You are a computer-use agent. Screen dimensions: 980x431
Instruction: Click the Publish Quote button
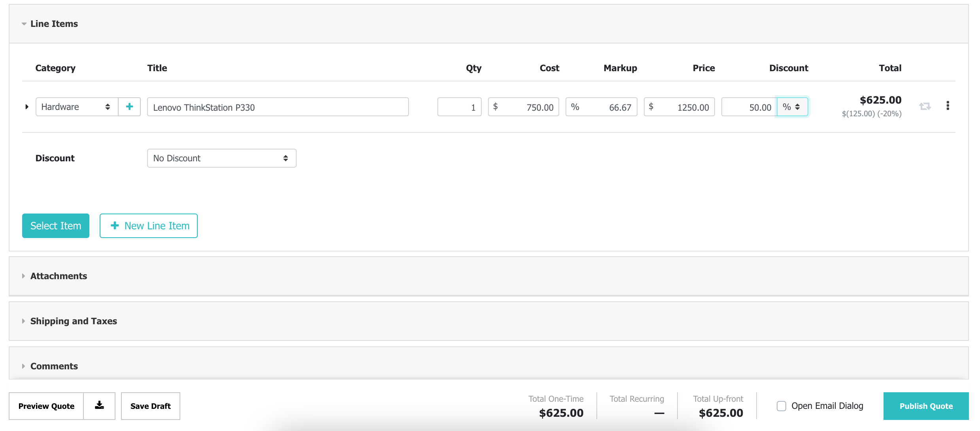point(926,406)
